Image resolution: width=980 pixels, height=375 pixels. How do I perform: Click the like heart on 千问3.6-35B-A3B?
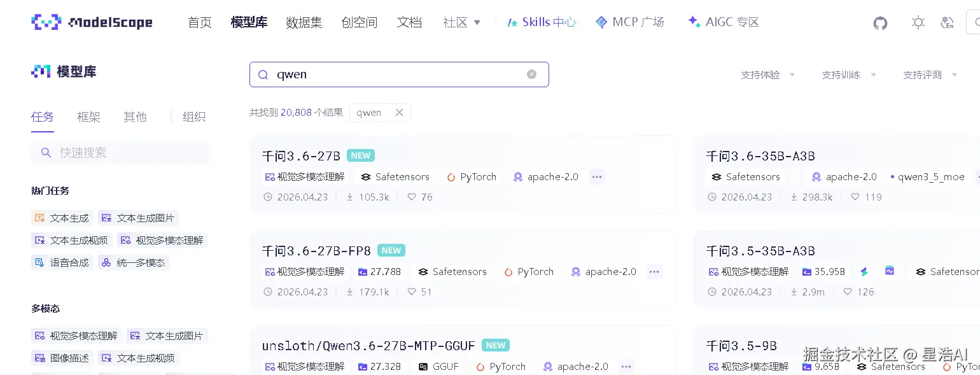(x=855, y=197)
